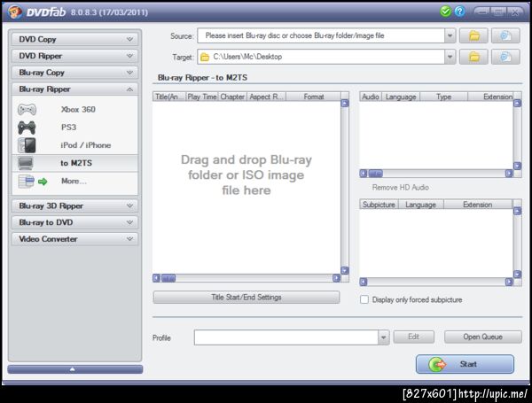Click the PS3 gamepad icon

(x=27, y=128)
